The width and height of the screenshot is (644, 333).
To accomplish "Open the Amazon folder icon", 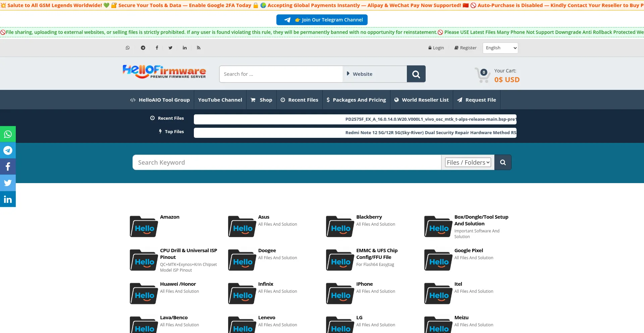I will 144,226.
